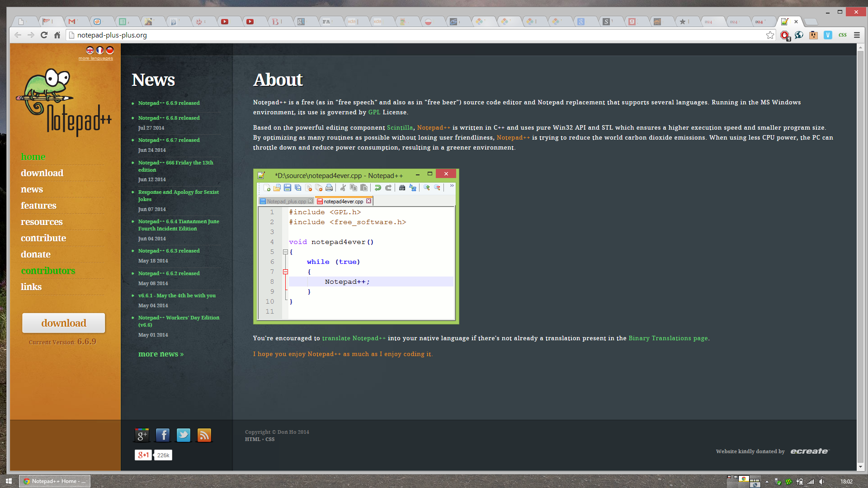Reload the page with the refresh icon
The width and height of the screenshot is (868, 488).
[x=44, y=35]
